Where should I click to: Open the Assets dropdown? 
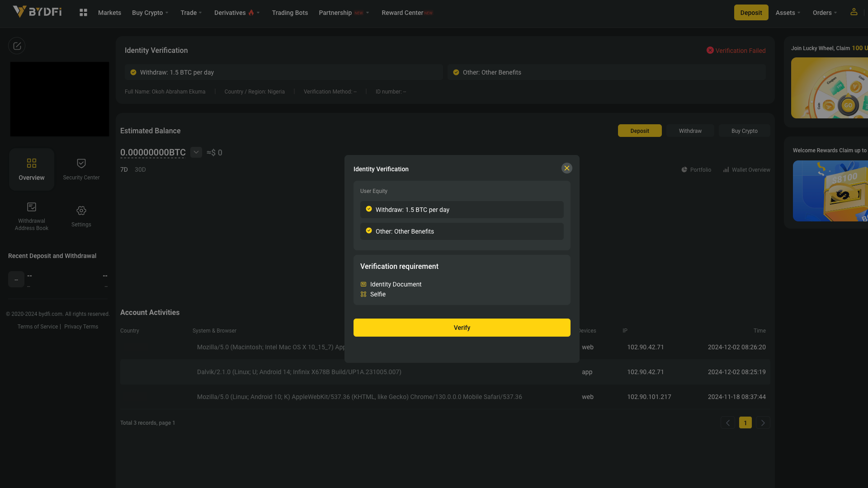point(788,13)
